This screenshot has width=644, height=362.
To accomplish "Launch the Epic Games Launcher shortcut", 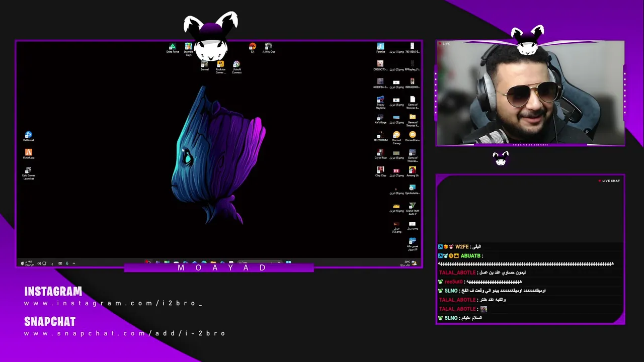I will [28, 173].
